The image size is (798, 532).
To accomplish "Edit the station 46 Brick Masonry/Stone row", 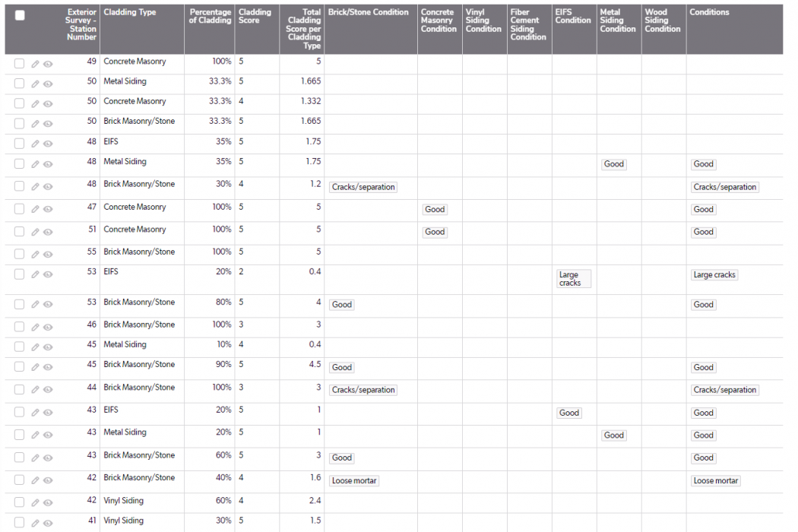I will click(35, 327).
